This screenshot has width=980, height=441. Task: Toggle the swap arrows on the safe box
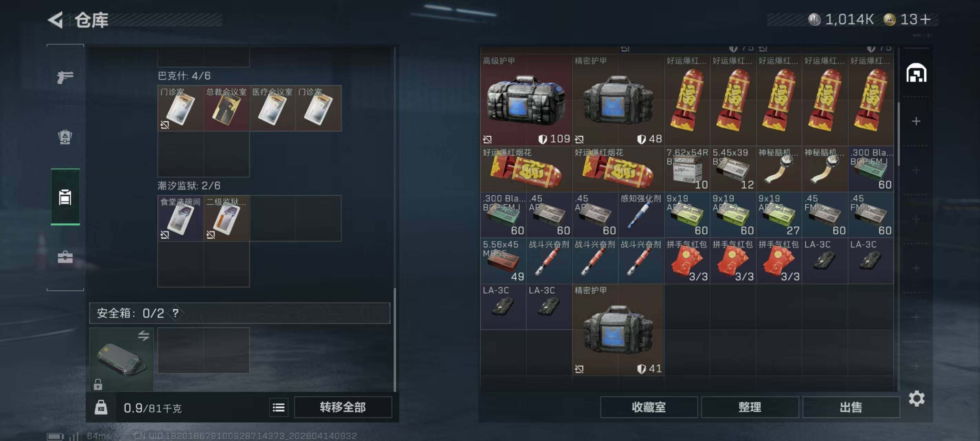pyautogui.click(x=143, y=335)
